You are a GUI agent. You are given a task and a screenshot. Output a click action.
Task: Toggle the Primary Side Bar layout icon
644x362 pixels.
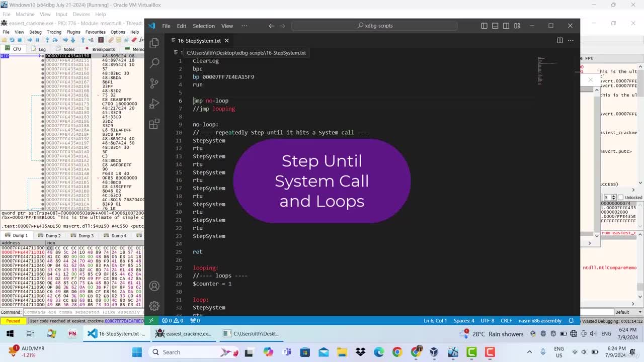[484, 26]
